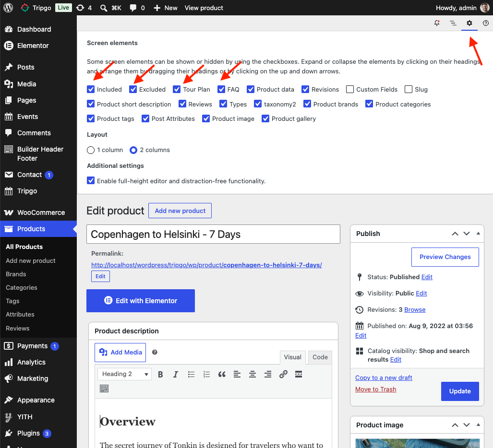Insert a blockquote
Image resolution: width=493 pixels, height=448 pixels.
coord(222,374)
